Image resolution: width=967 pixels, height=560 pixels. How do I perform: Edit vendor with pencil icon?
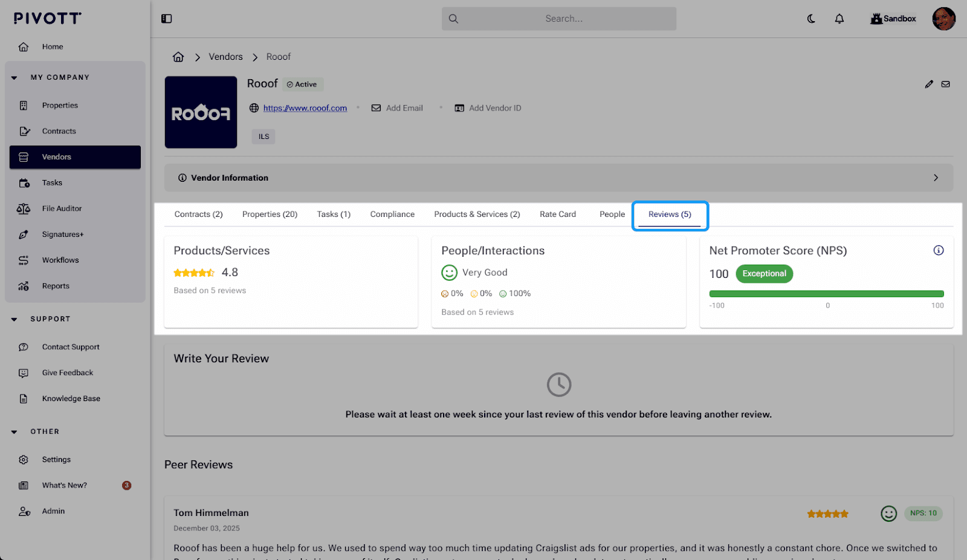929,84
